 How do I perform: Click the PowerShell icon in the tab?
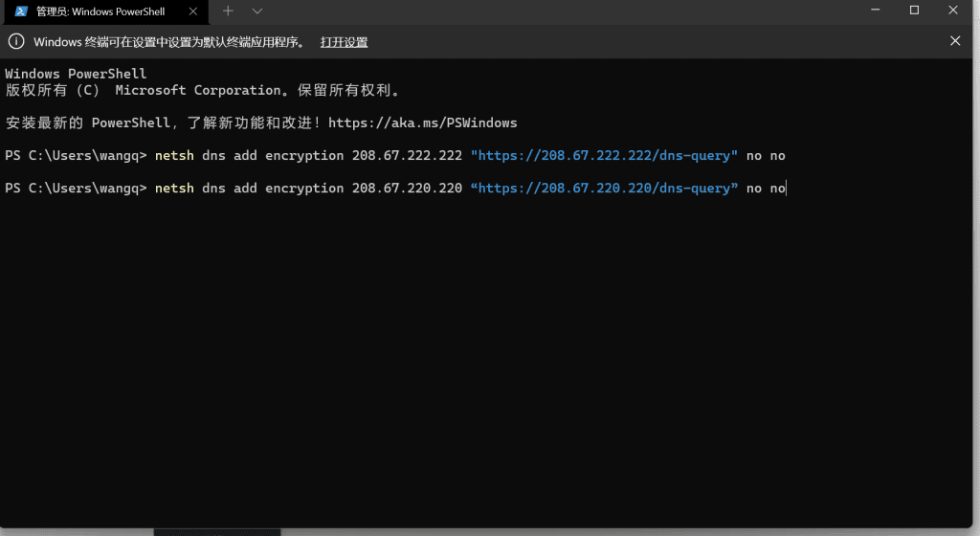pos(21,11)
